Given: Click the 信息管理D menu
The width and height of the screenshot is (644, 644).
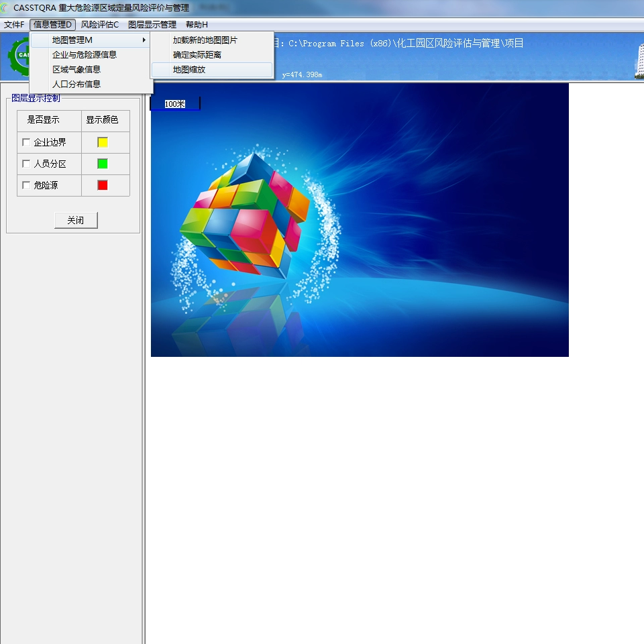Looking at the screenshot, I should click(52, 25).
